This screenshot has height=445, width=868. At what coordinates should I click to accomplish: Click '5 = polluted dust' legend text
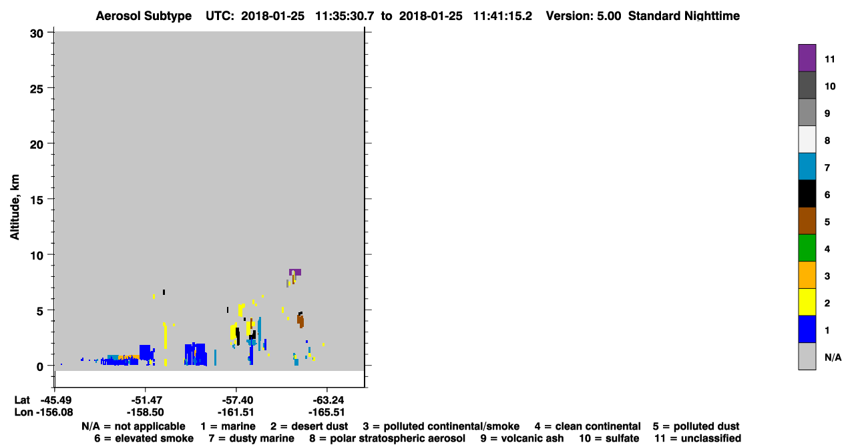click(x=696, y=426)
